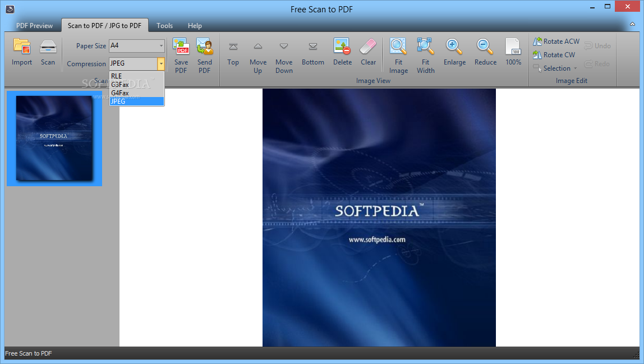Viewport: 644px width, 364px height.
Task: Collapse the ribbon with the top-right chevron
Action: 633,25
